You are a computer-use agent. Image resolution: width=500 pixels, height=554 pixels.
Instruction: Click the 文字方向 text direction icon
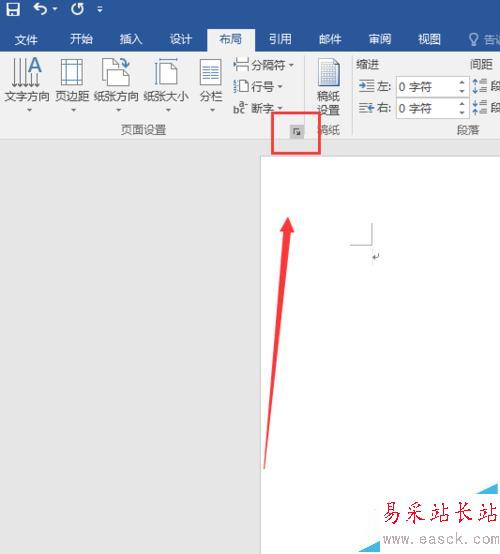[x=27, y=72]
